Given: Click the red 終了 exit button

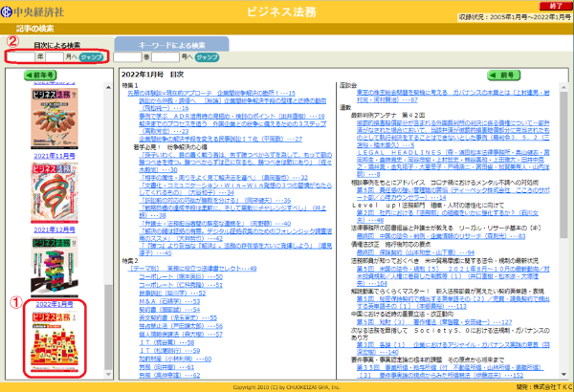Looking at the screenshot, I should [556, 6].
